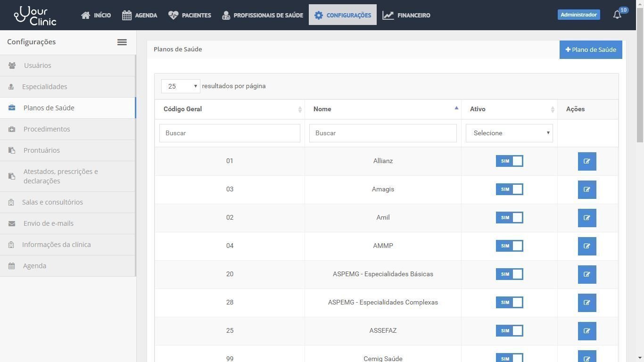644x362 pixels.
Task: Toggle Ativo switch for ASPEMG - Especialidades Complexas
Action: point(509,303)
